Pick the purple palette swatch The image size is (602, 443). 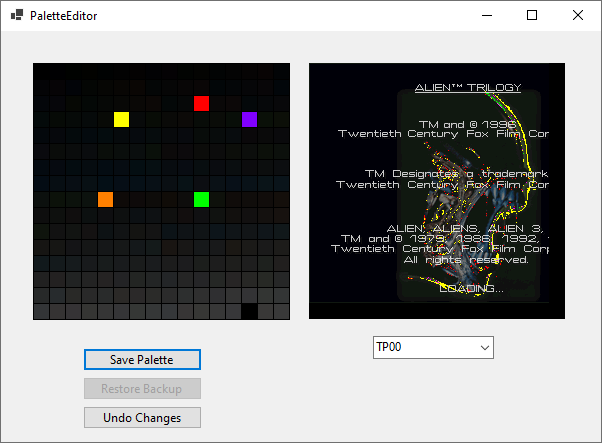coord(250,119)
